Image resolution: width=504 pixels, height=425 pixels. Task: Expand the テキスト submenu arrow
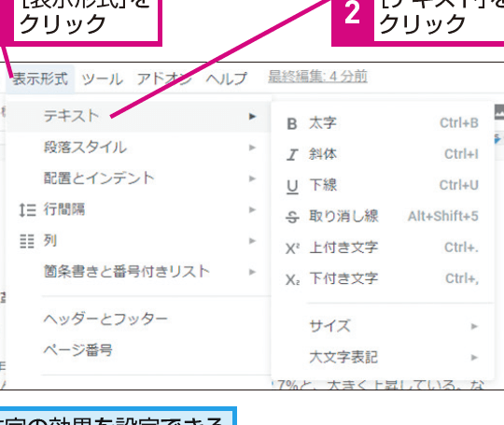(252, 117)
